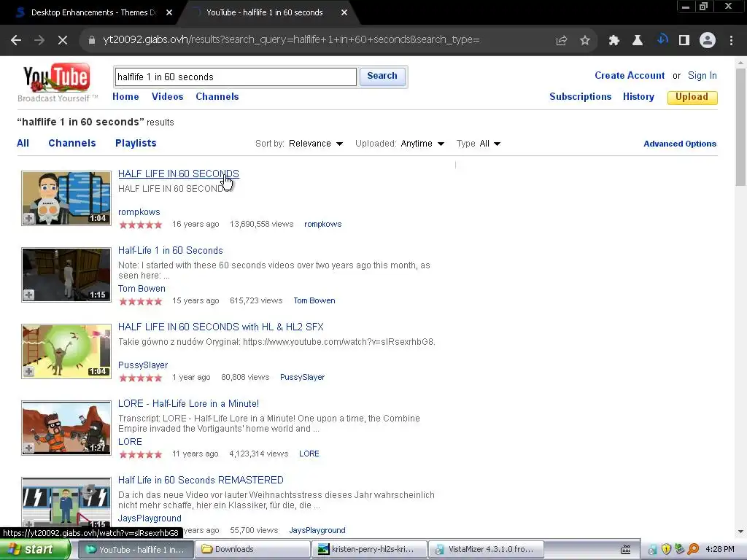Add HALF LIFE IN 60 SECONDS to queue
This screenshot has width=747, height=560.
click(28, 218)
